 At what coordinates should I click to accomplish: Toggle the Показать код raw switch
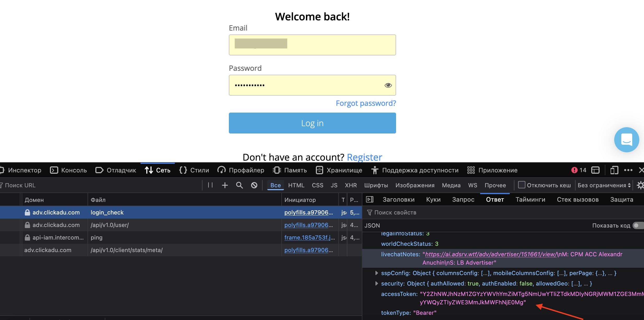(638, 225)
